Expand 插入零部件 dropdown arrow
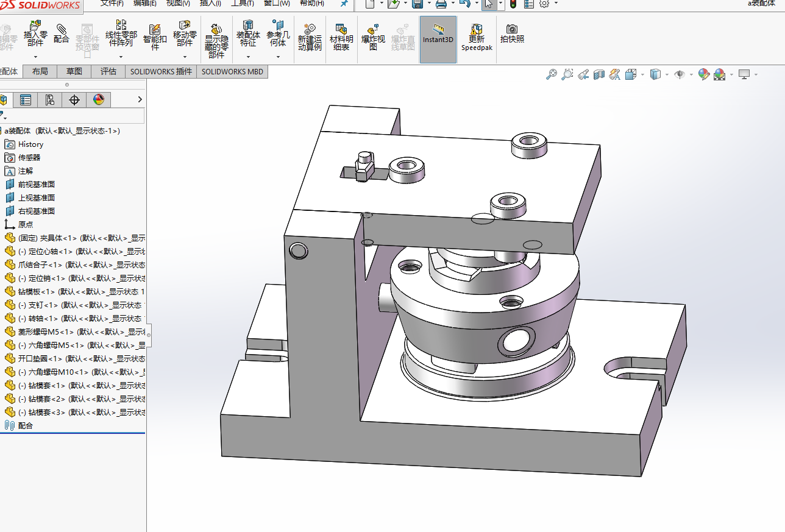This screenshot has width=785, height=532. [35, 57]
